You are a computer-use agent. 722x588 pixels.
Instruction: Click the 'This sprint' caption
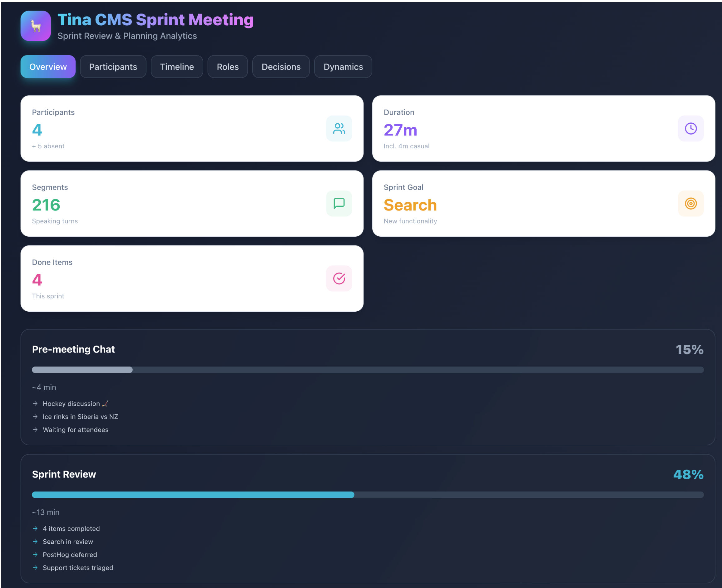pos(48,296)
